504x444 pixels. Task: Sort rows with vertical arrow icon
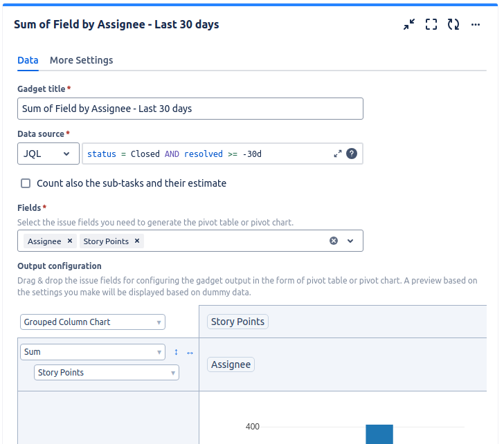tap(176, 352)
